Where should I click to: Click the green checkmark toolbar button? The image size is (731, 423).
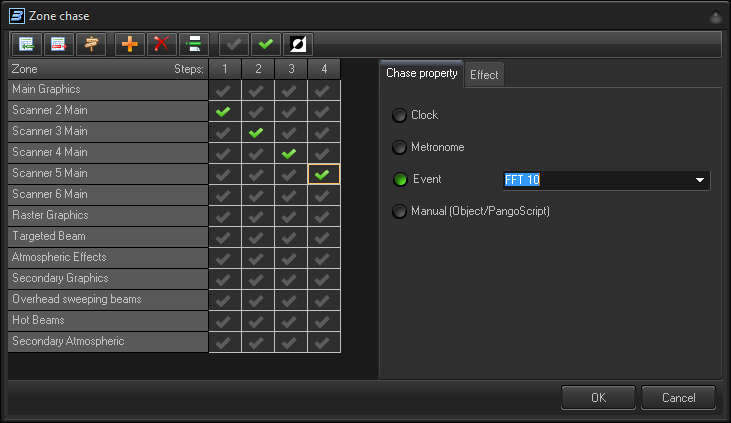pyautogui.click(x=265, y=44)
